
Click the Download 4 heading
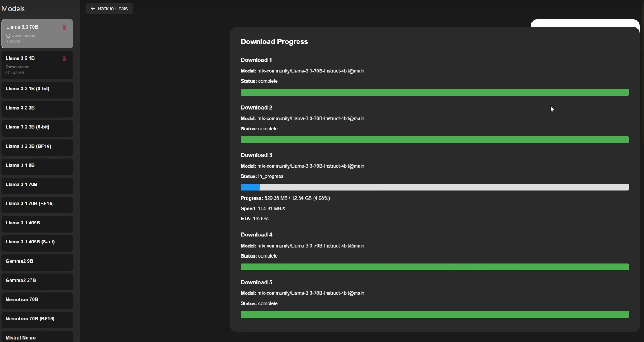[x=256, y=235]
